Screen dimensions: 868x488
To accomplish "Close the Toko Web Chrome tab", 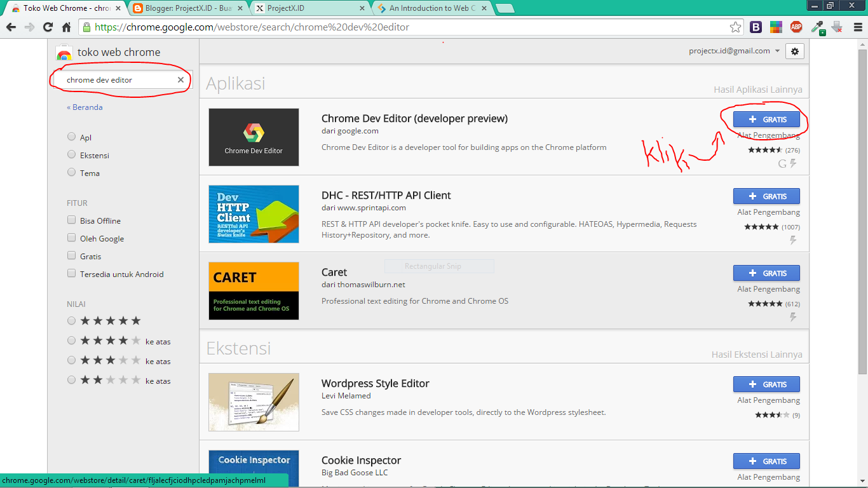I will tap(118, 8).
